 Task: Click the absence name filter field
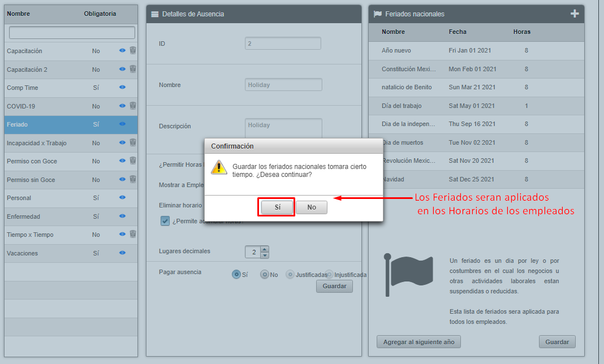(72, 33)
